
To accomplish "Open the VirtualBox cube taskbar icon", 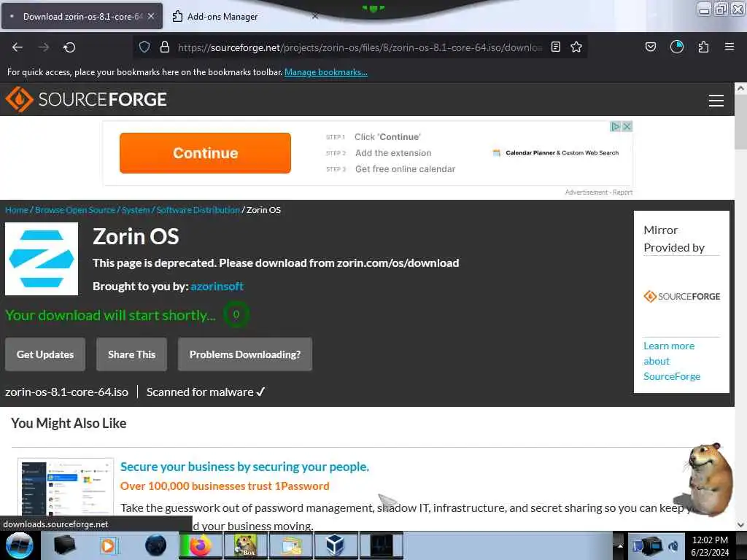I will (335, 545).
